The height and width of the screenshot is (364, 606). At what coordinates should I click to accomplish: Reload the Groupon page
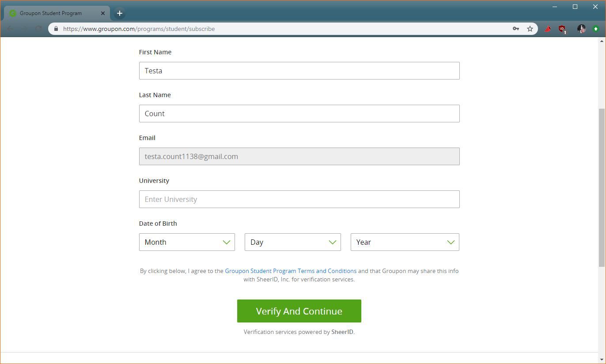click(x=38, y=29)
